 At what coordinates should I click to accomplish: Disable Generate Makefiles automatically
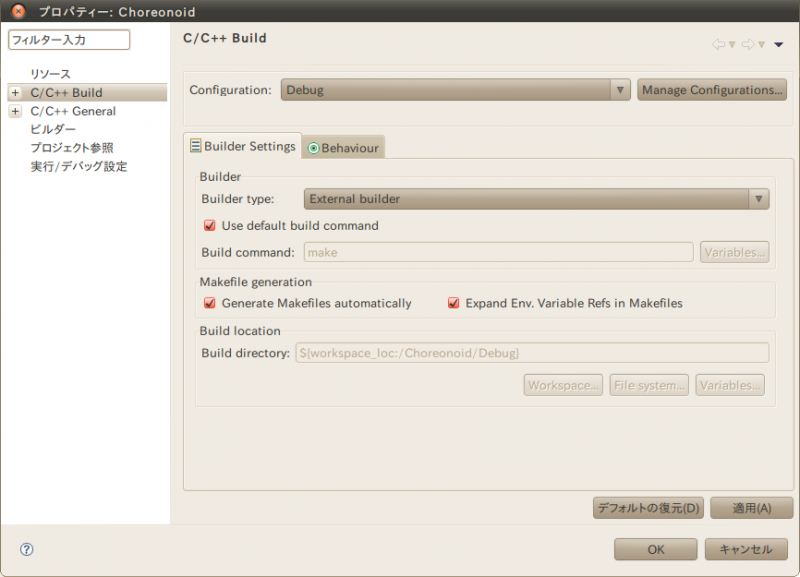click(210, 303)
